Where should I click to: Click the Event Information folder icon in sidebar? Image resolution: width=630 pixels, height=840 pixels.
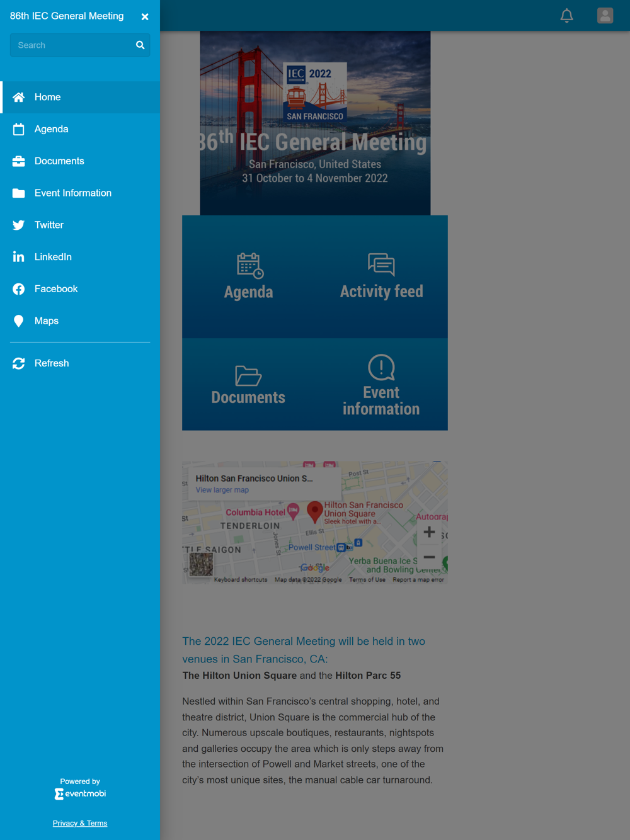click(x=19, y=193)
